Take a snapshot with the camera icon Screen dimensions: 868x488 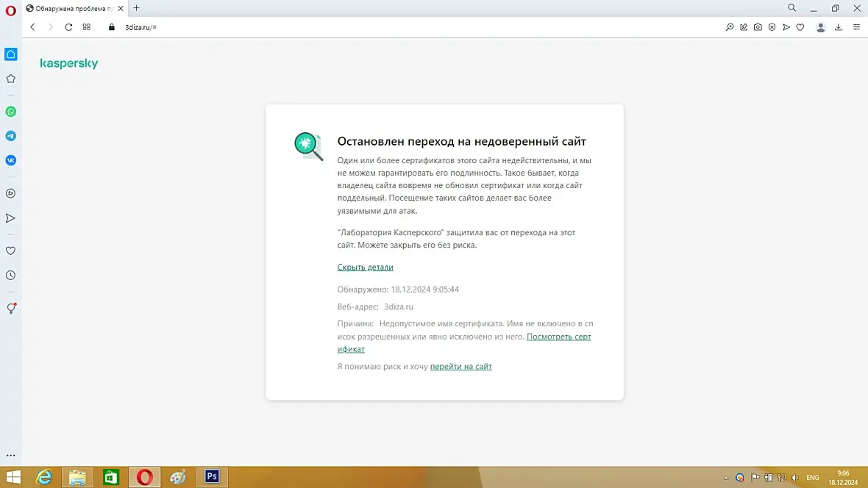[x=758, y=27]
